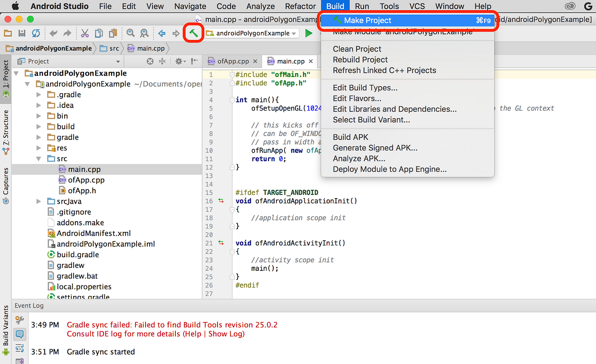The height and width of the screenshot is (364, 596).
Task: Click Show Log link in Event Log
Action: tap(225, 334)
